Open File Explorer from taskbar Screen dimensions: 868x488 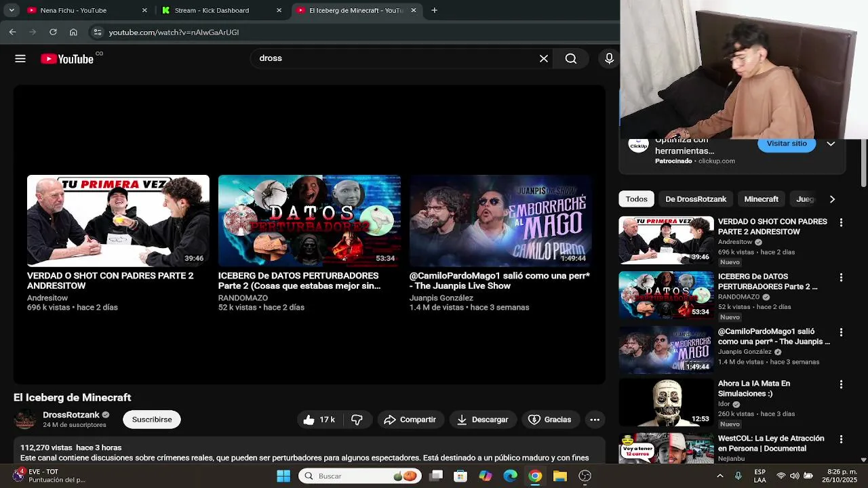[560, 476]
